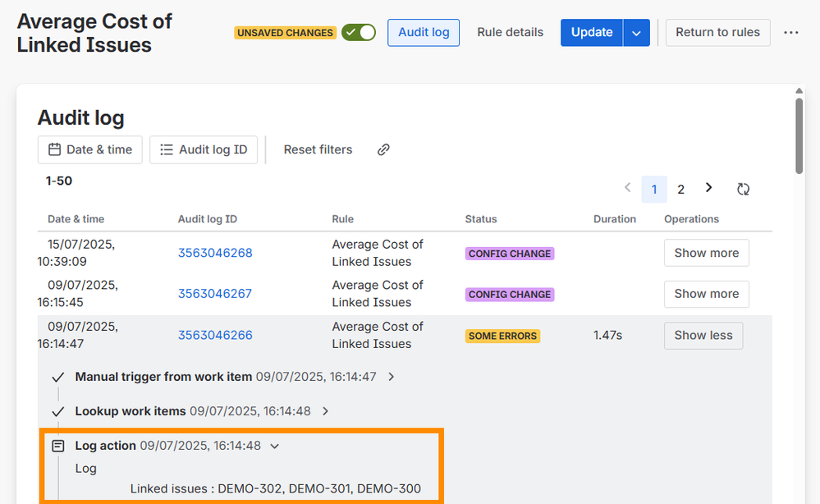Open audit log 3563046266 link
The height and width of the screenshot is (504, 820).
pyautogui.click(x=215, y=335)
